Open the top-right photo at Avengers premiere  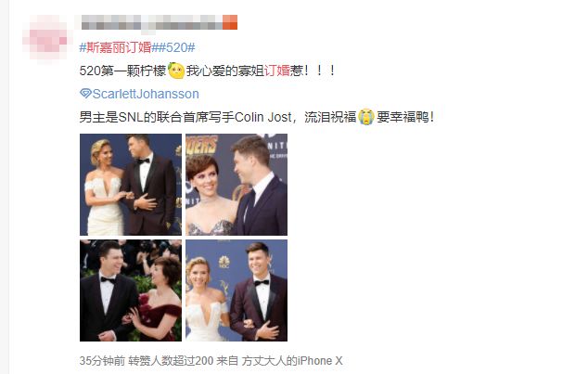(x=236, y=185)
